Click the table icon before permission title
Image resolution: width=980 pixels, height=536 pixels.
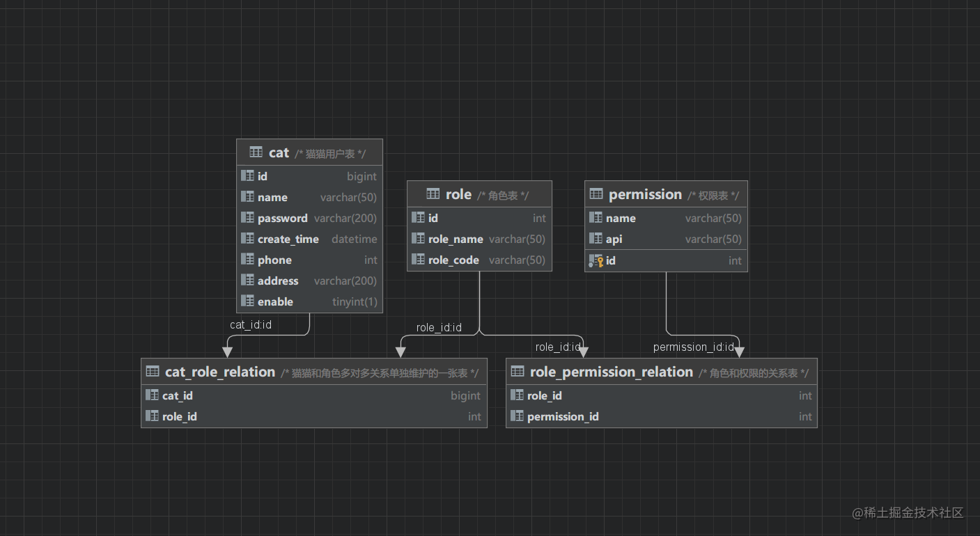597,194
